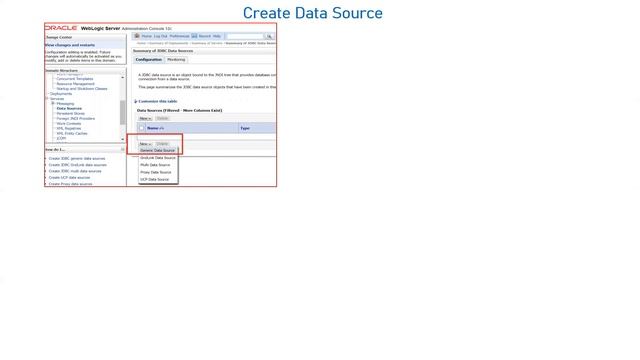
Task: Expand Customize this table
Action: (x=158, y=101)
